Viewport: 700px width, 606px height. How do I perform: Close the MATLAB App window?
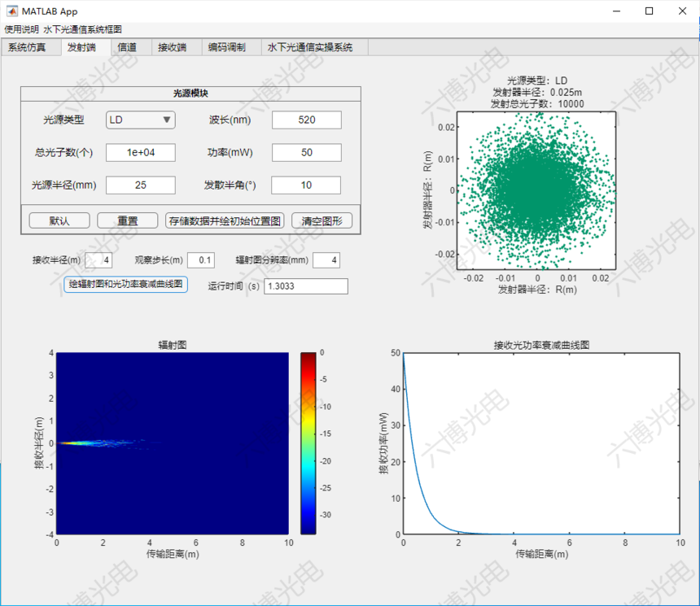pos(682,11)
